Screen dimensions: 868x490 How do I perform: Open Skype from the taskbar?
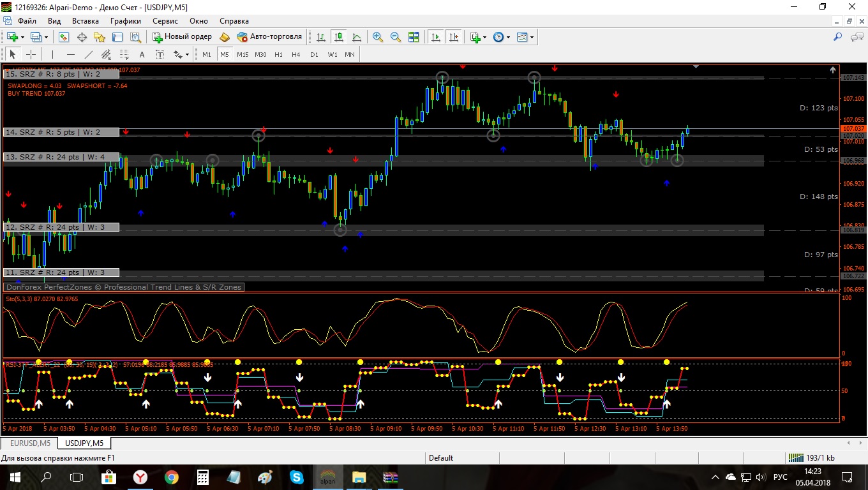click(x=297, y=477)
